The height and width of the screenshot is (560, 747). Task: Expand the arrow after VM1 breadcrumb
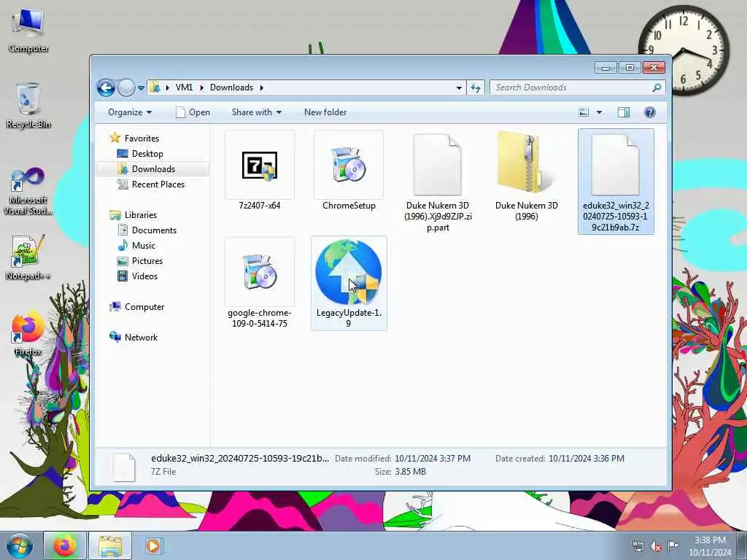click(201, 87)
